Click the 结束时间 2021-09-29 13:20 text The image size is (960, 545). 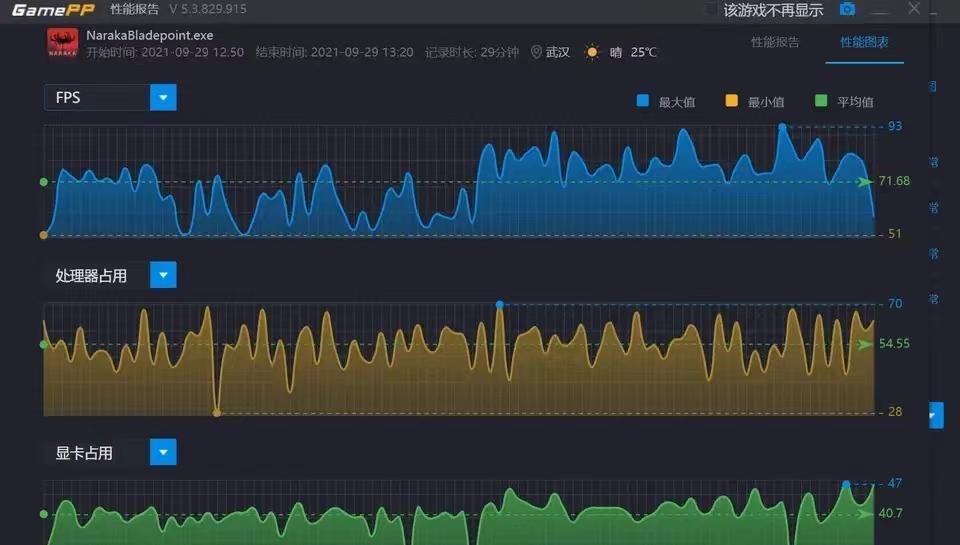[334, 52]
